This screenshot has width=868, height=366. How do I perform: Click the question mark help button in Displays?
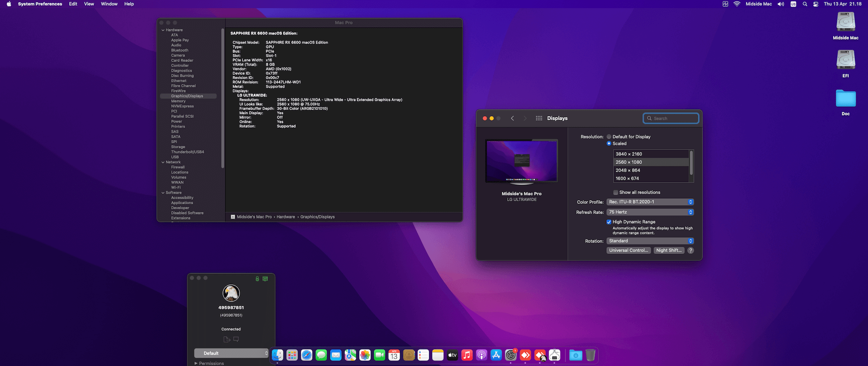(x=690, y=250)
